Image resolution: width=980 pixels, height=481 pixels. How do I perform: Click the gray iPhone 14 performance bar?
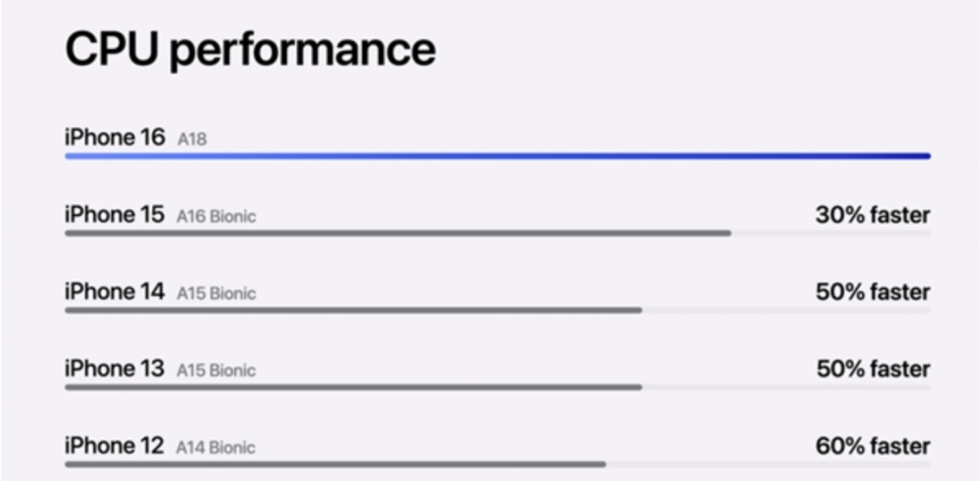click(353, 310)
